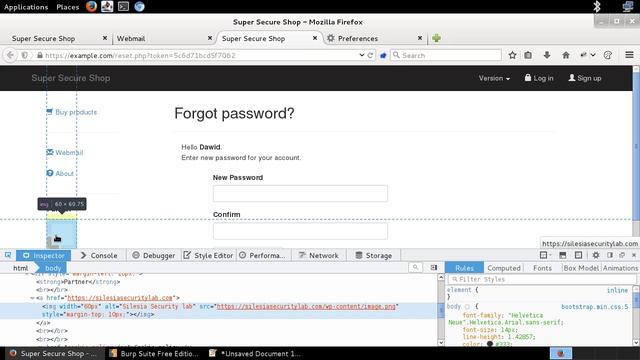Collapse the a href silesiasecuritylab node
This screenshot has height=360, width=640.
32,298
